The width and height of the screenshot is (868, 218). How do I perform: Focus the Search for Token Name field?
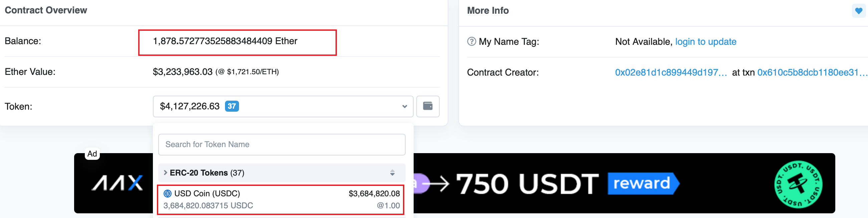click(282, 144)
